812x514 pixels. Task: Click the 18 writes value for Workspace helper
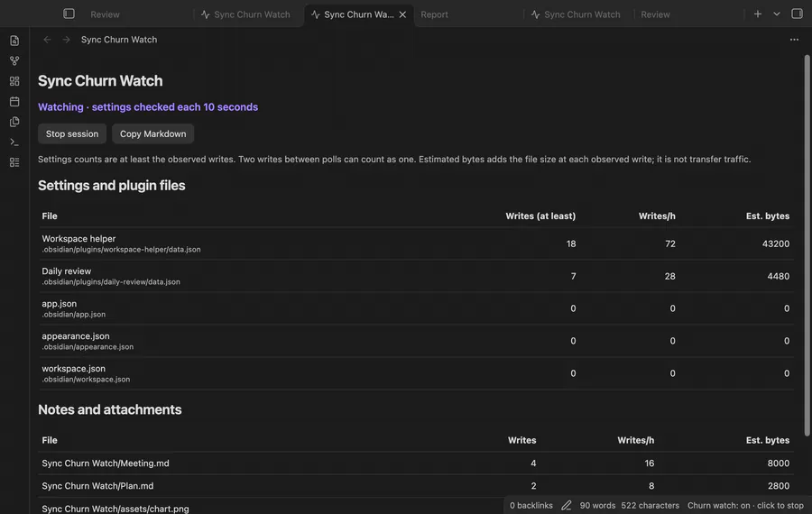pyautogui.click(x=571, y=243)
